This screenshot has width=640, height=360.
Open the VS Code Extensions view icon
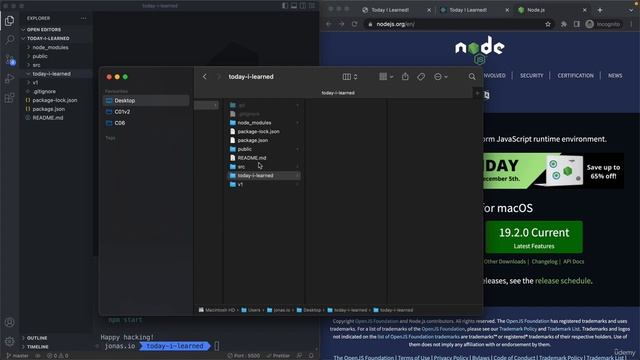click(x=9, y=98)
